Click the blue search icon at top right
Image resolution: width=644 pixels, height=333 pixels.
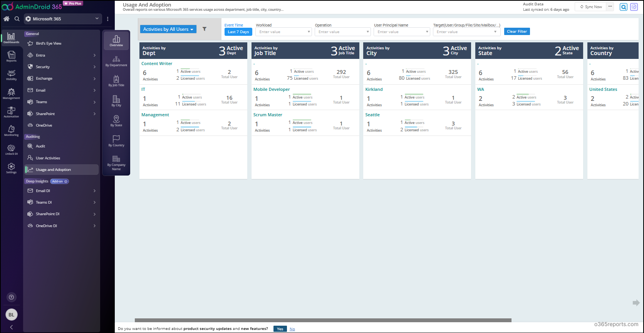tap(624, 7)
